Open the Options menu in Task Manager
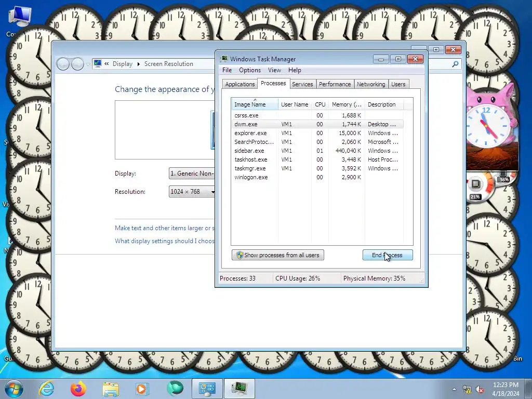 (x=250, y=70)
